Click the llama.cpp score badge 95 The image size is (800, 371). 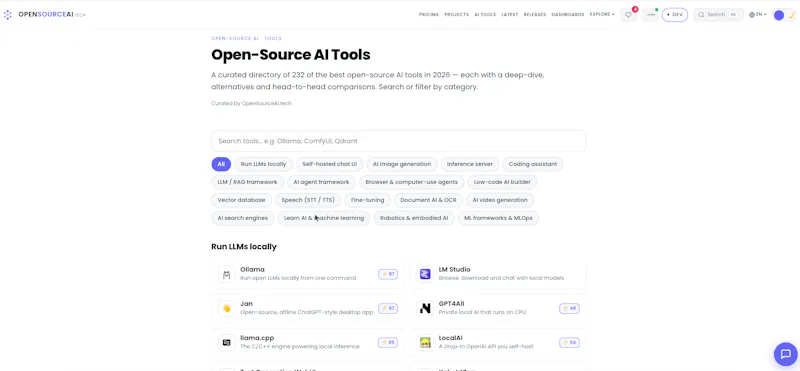388,342
